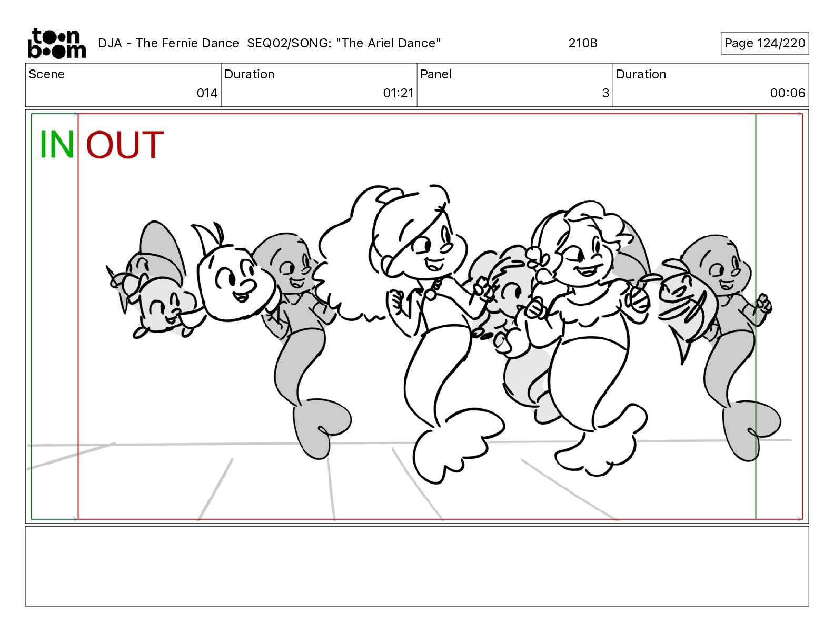Select the panel duration value '00:06'

click(788, 93)
